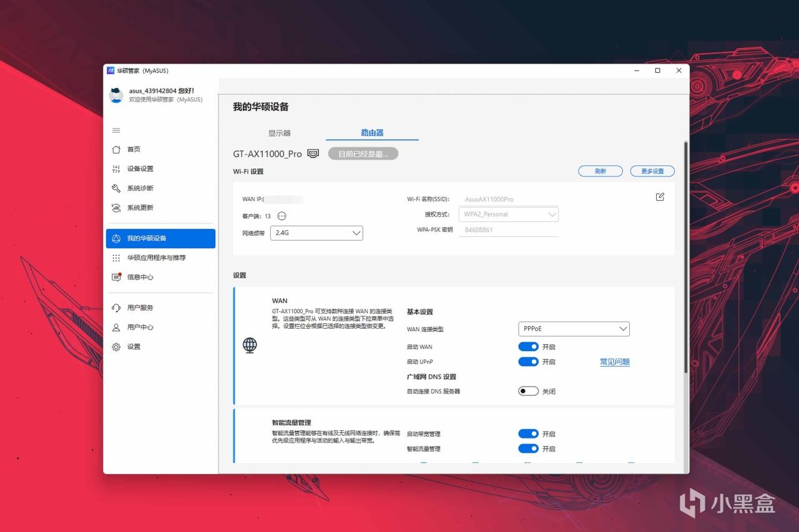Minimize the MyASUS window

pyautogui.click(x=636, y=70)
